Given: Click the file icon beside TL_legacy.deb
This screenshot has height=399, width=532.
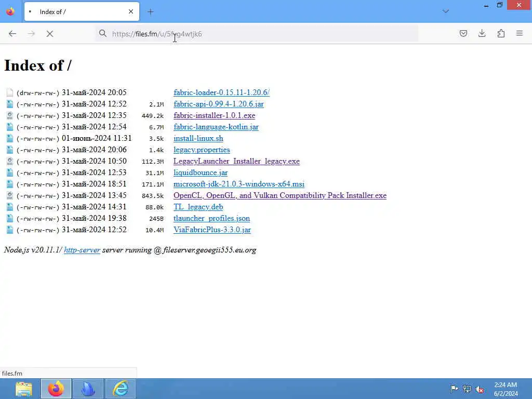Looking at the screenshot, I should (10, 207).
